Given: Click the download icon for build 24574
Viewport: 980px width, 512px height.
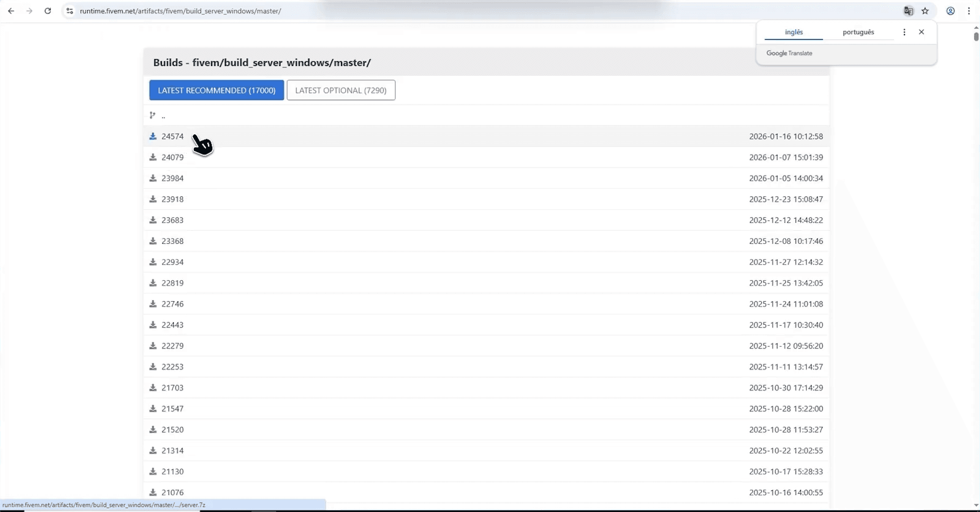Looking at the screenshot, I should point(153,137).
